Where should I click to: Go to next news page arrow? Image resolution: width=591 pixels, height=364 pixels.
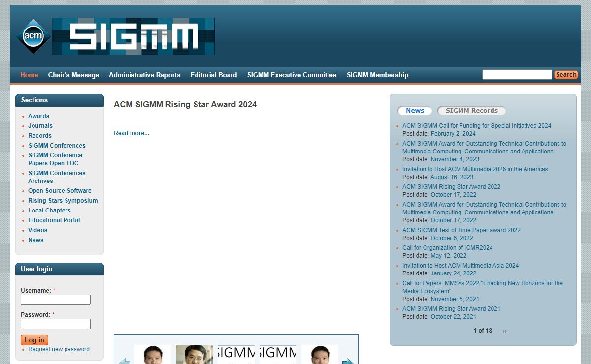coord(504,331)
